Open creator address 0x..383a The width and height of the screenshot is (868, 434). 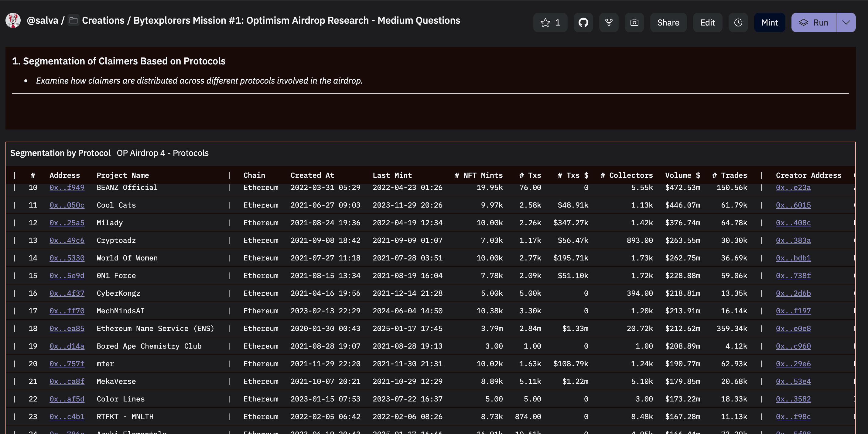pos(793,240)
